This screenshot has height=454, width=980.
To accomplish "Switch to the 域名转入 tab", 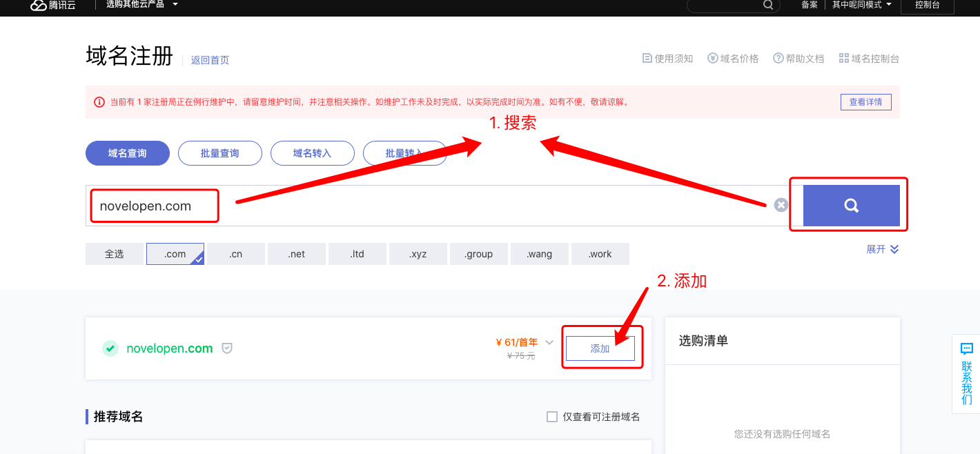I will 313,153.
